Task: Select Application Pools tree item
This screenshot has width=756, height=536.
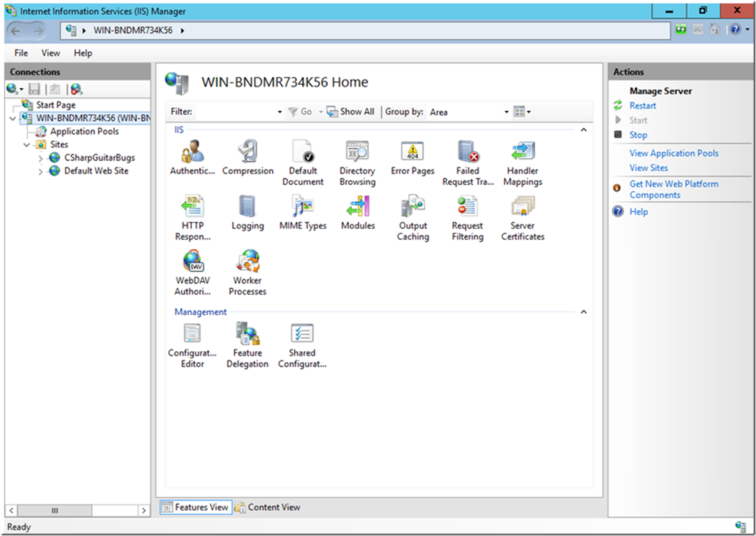Action: pos(84,131)
